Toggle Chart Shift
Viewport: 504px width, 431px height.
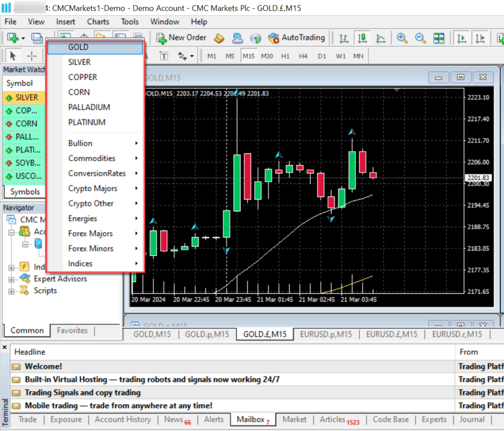click(x=480, y=38)
